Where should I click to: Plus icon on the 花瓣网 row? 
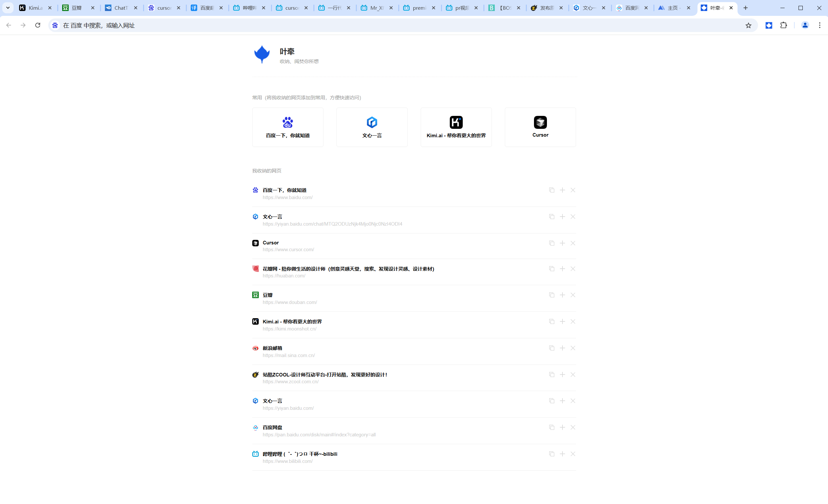click(562, 269)
